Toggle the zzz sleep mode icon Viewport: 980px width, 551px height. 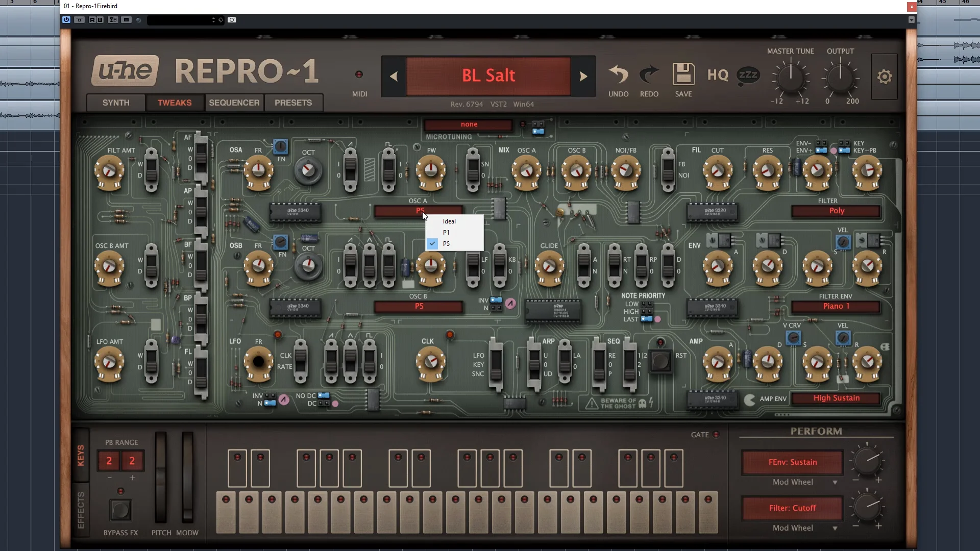tap(748, 76)
